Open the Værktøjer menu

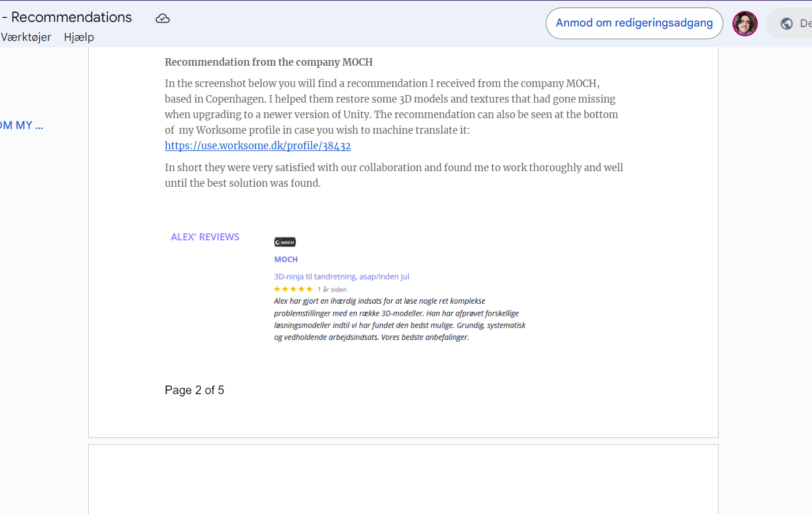point(26,37)
